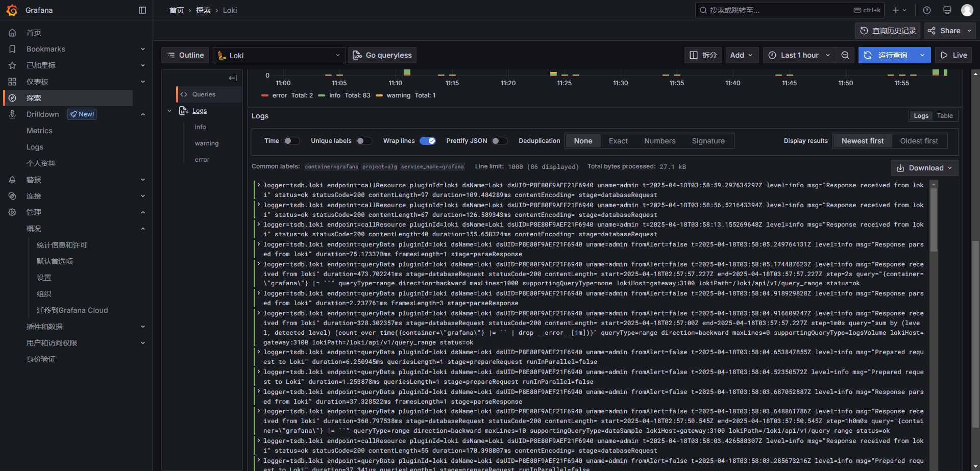This screenshot has height=471, width=980.
Task: Click the zoom out time range icon
Action: (845, 55)
